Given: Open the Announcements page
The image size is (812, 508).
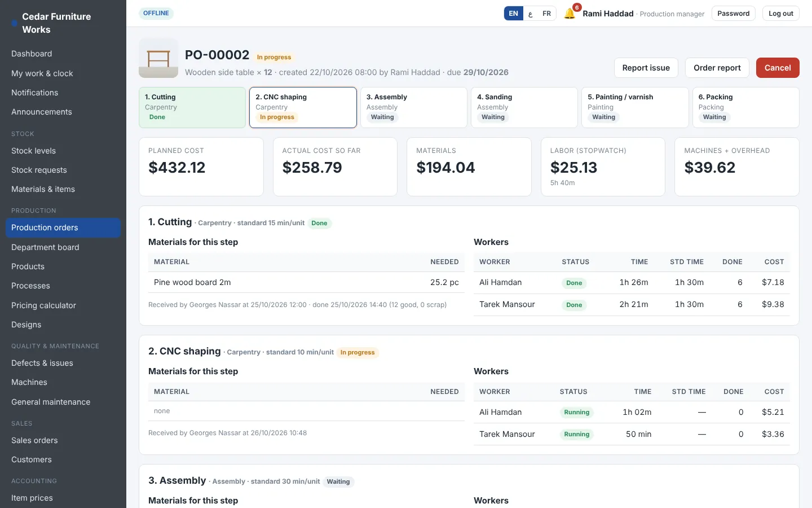Looking at the screenshot, I should point(63,112).
